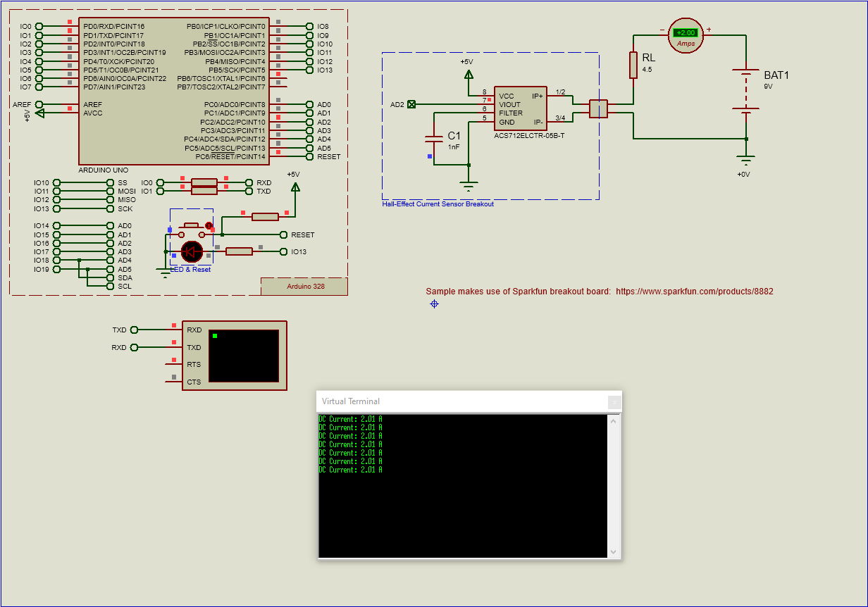Select the ACS712ELCTR-05B-T current sensor chip

pos(520,107)
